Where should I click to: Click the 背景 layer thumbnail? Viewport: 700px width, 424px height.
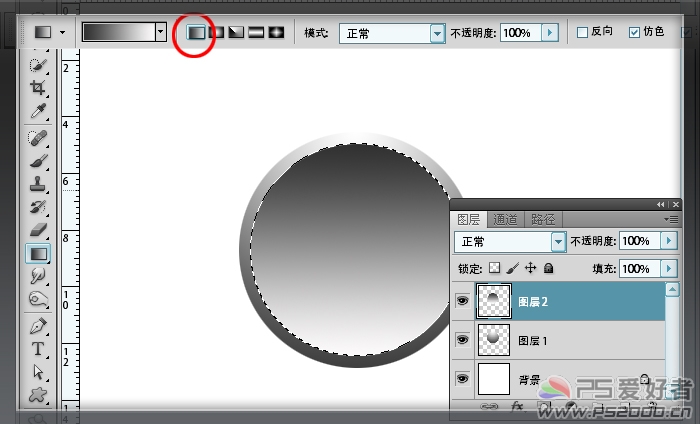pyautogui.click(x=494, y=379)
